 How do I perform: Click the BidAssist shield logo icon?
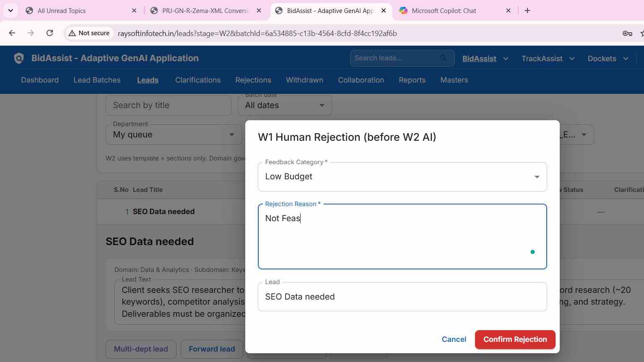(x=19, y=58)
